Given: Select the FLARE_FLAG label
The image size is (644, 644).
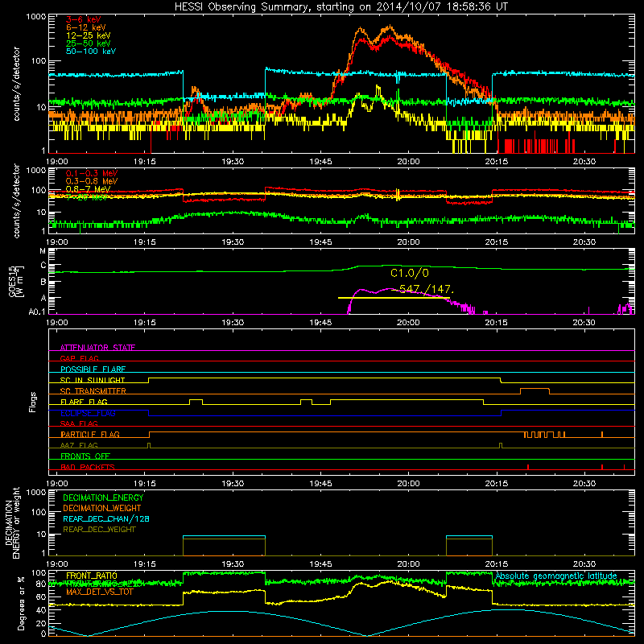Looking at the screenshot, I should tap(84, 402).
